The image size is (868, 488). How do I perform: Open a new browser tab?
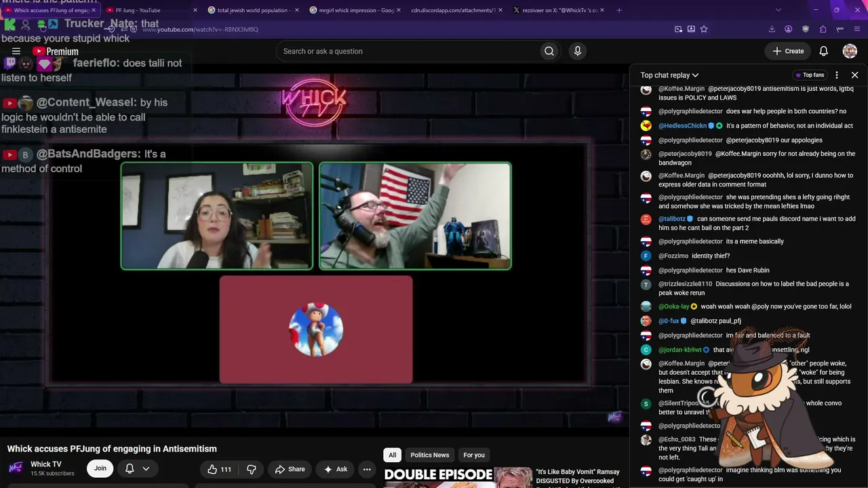coord(619,10)
